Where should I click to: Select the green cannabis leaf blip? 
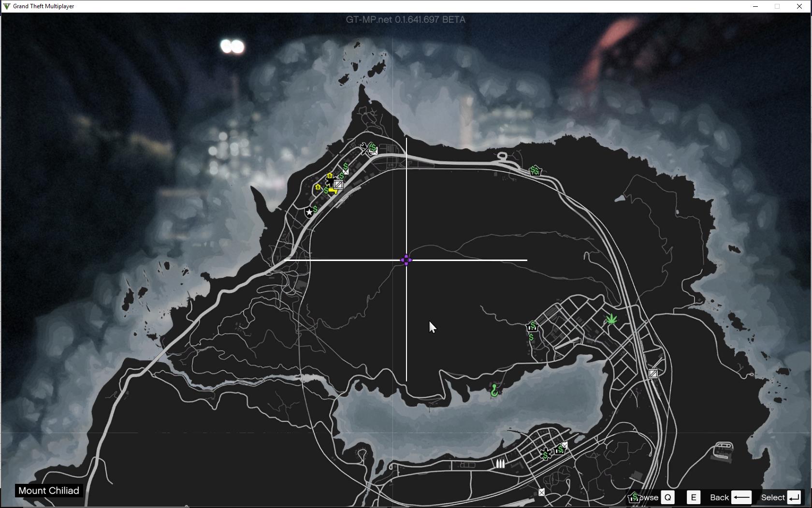tap(611, 319)
